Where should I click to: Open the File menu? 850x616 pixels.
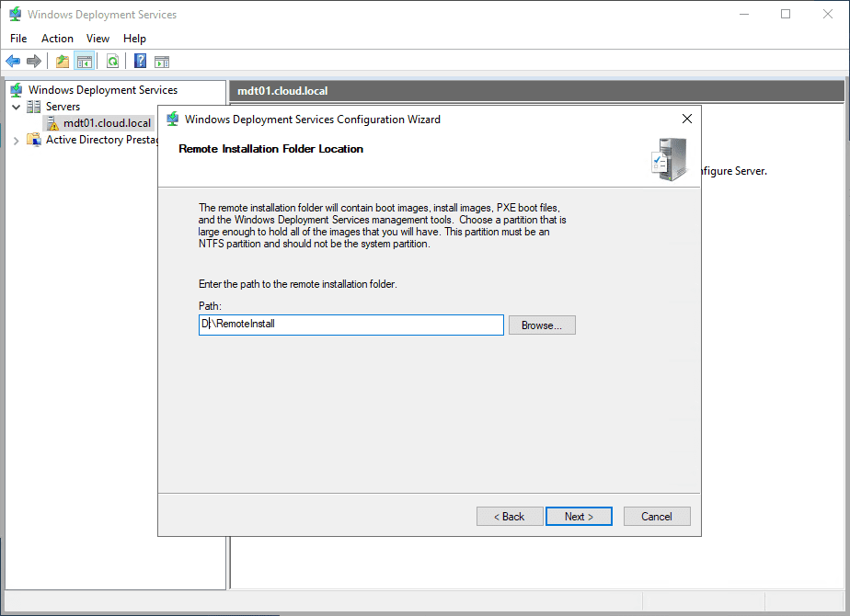click(18, 39)
